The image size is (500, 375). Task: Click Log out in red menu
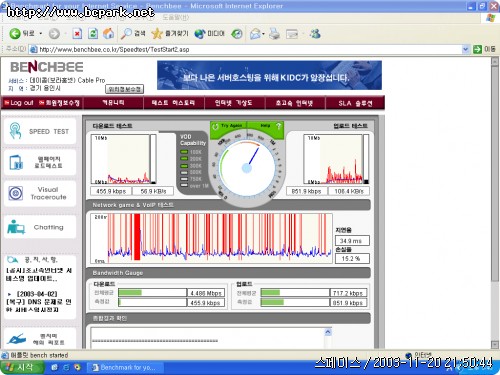(19, 103)
